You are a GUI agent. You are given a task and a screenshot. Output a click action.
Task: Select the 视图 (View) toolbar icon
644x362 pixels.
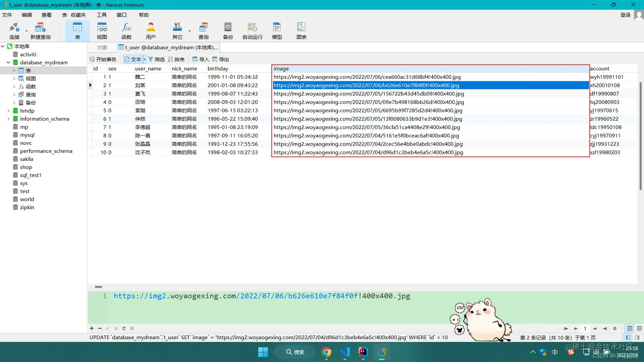click(102, 31)
